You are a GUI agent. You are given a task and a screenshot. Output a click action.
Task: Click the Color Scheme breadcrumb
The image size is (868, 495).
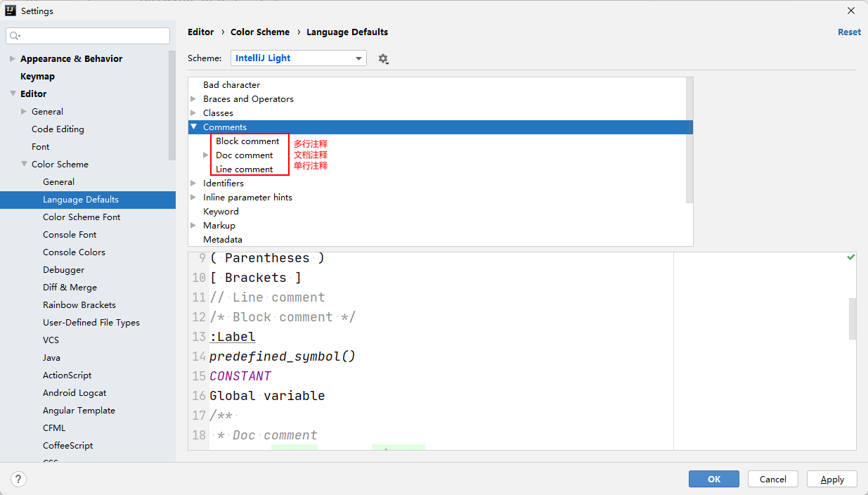pyautogui.click(x=260, y=32)
